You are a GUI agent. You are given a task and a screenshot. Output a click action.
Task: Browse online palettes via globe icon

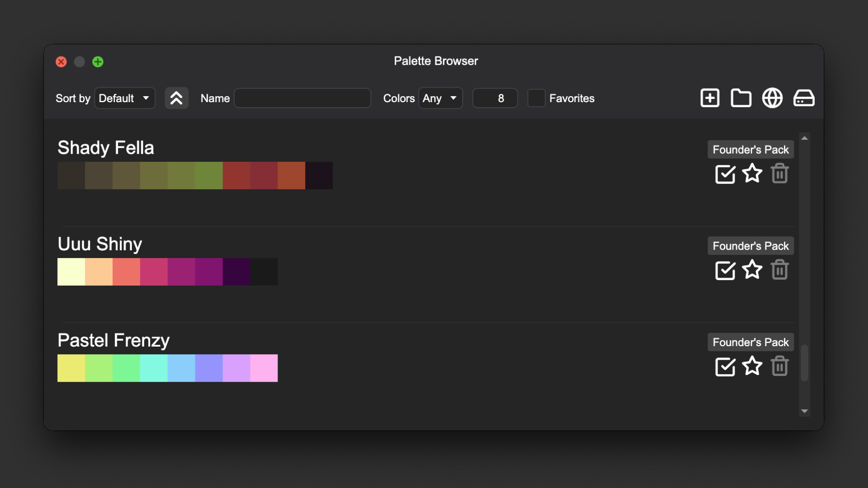coord(772,98)
